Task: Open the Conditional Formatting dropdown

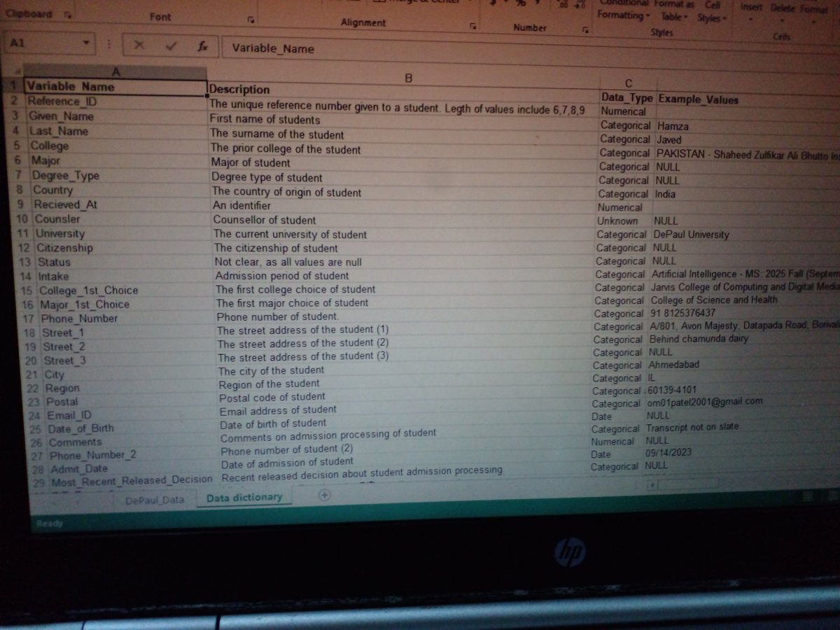Action: (x=624, y=10)
